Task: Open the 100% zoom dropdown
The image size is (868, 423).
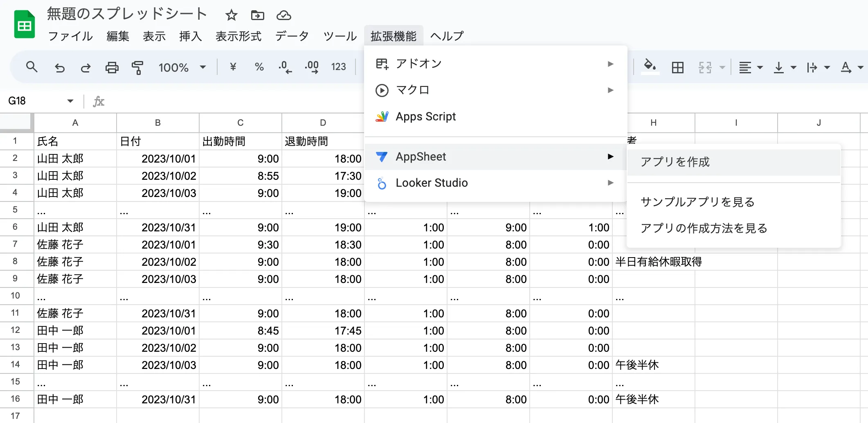Action: [182, 67]
